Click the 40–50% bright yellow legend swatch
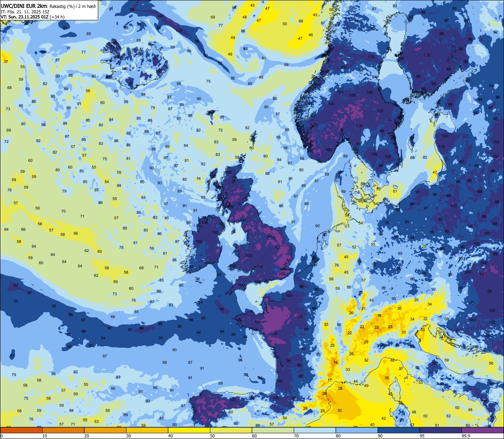This screenshot has width=504, height=439. (x=189, y=430)
